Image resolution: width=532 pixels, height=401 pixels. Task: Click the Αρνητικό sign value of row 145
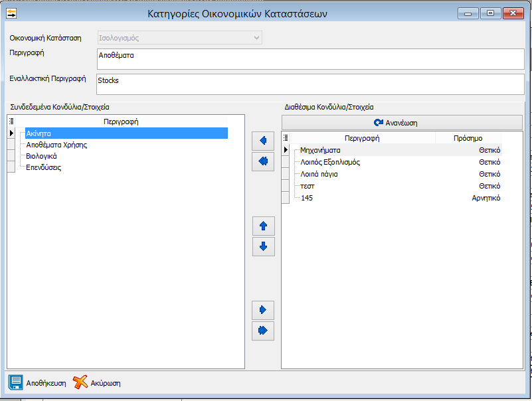coord(486,198)
